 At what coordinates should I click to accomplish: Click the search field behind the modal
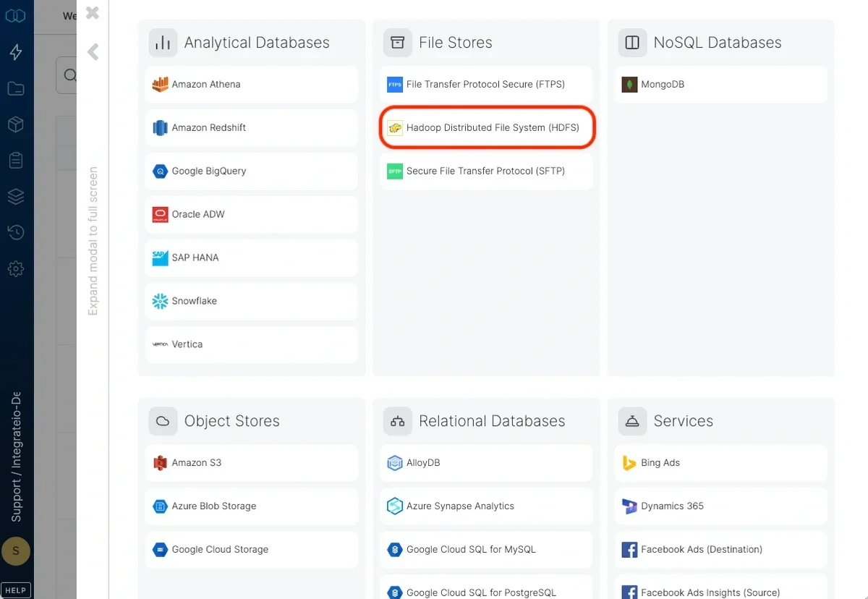coord(69,75)
